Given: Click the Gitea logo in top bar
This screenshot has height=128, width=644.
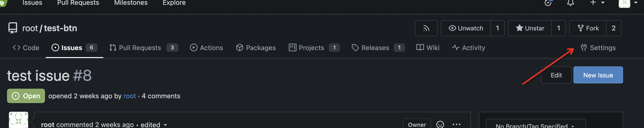Looking at the screenshot, I should [x=2, y=3].
